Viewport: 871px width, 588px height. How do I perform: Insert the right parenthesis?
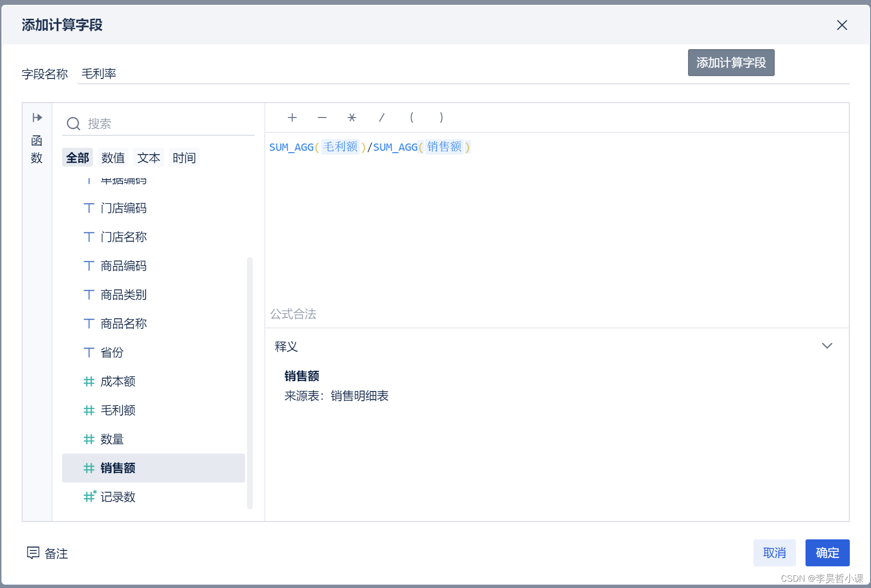pyautogui.click(x=442, y=118)
